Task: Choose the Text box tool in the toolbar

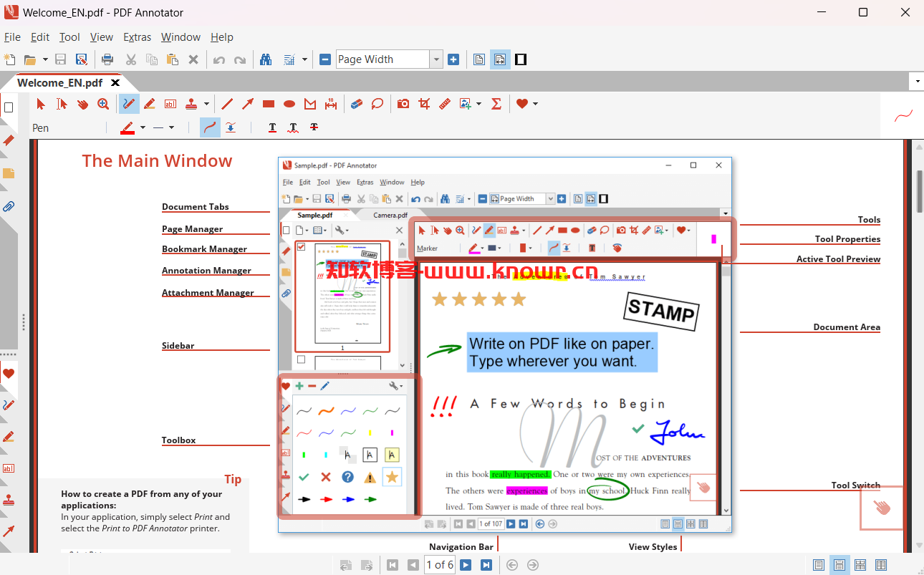Action: tap(170, 104)
